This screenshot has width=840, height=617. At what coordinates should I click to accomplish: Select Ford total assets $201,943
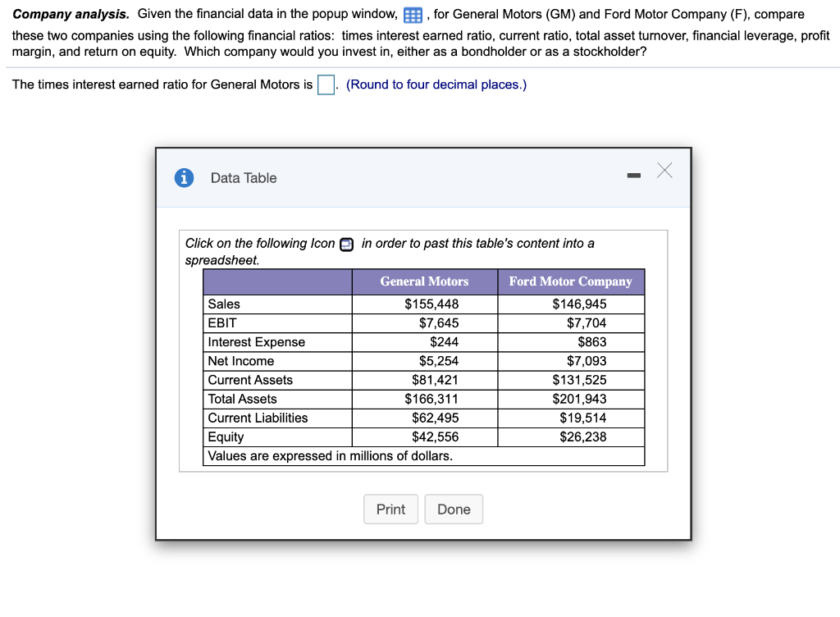coord(579,399)
